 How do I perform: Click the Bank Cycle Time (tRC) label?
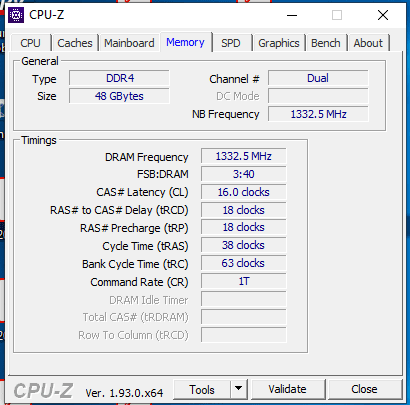click(x=135, y=264)
